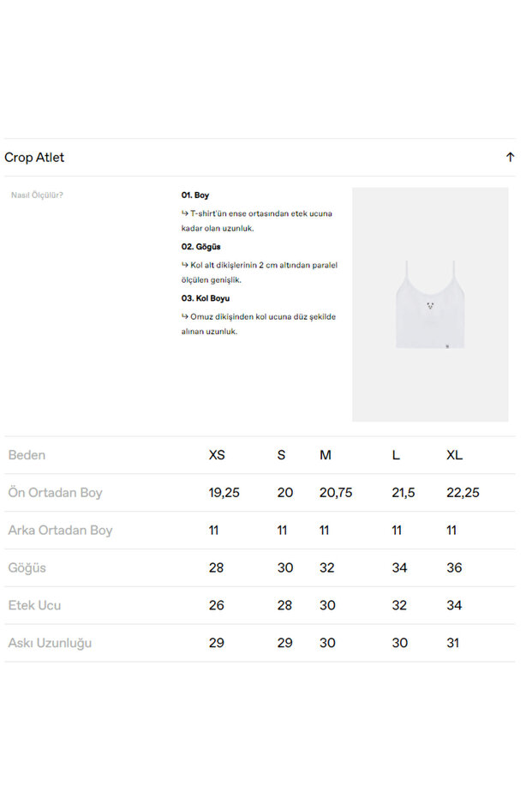Collapse the Crop Atlet section arrow
532x798 pixels.
click(510, 157)
